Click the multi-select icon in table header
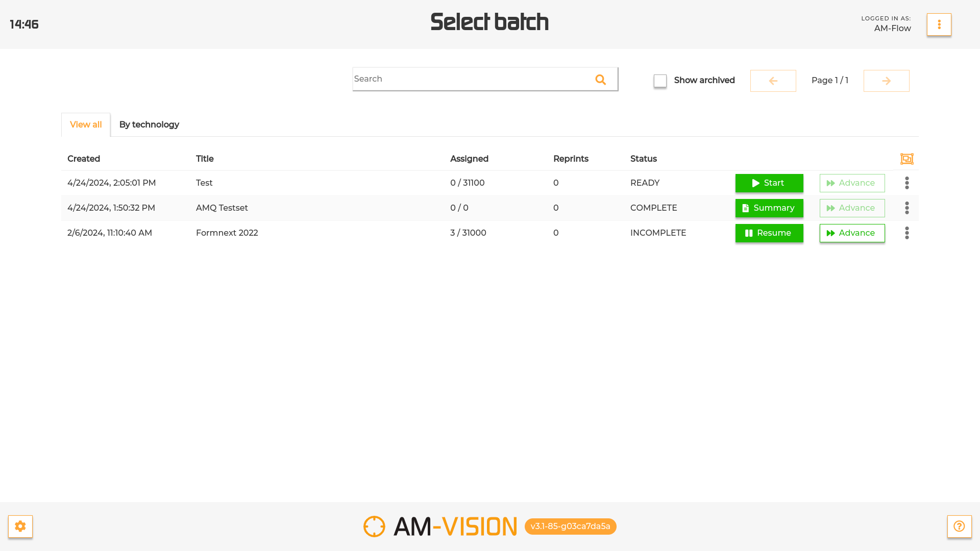 906,159
